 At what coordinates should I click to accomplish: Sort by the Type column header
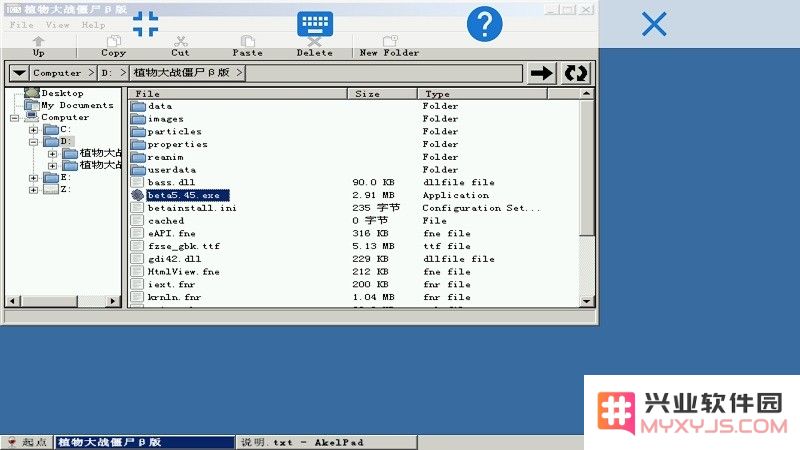[x=482, y=93]
